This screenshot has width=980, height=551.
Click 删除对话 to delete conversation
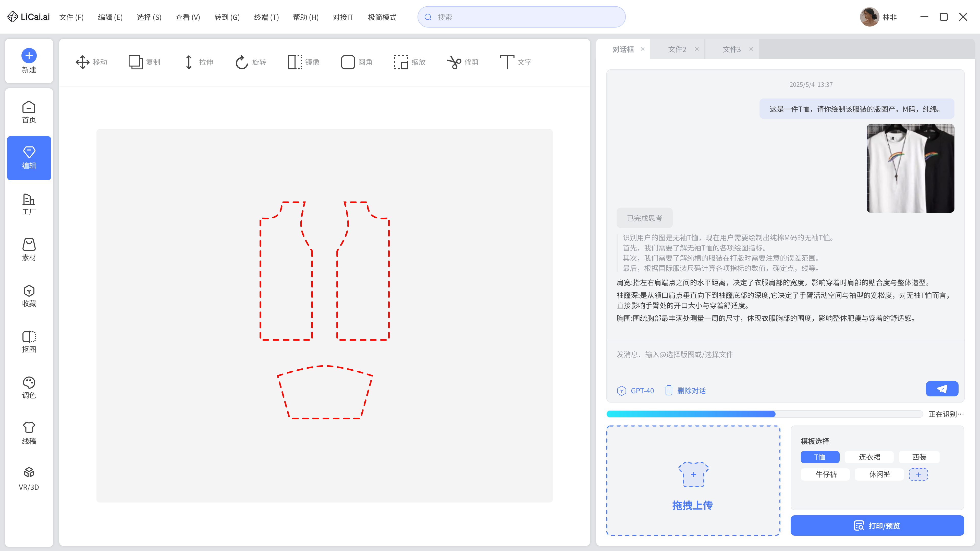(x=685, y=391)
